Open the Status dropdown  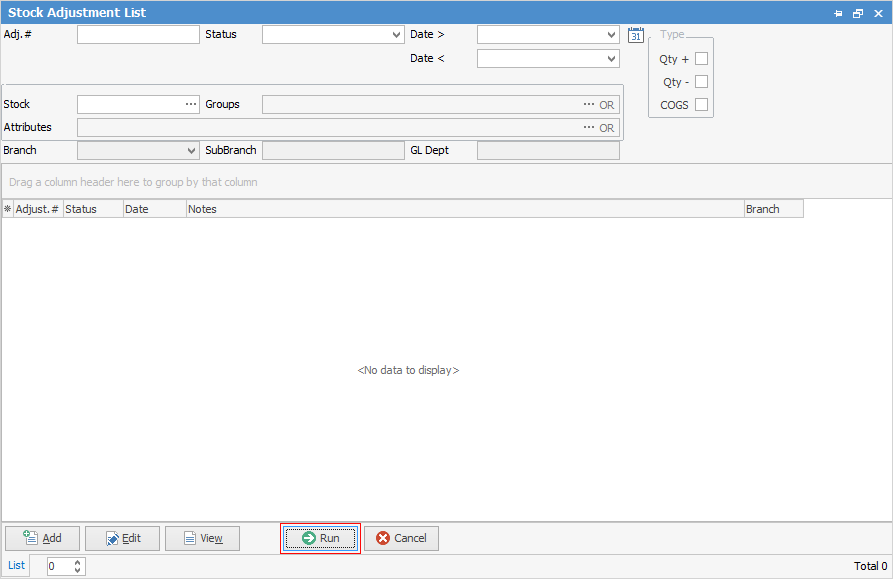(397, 34)
